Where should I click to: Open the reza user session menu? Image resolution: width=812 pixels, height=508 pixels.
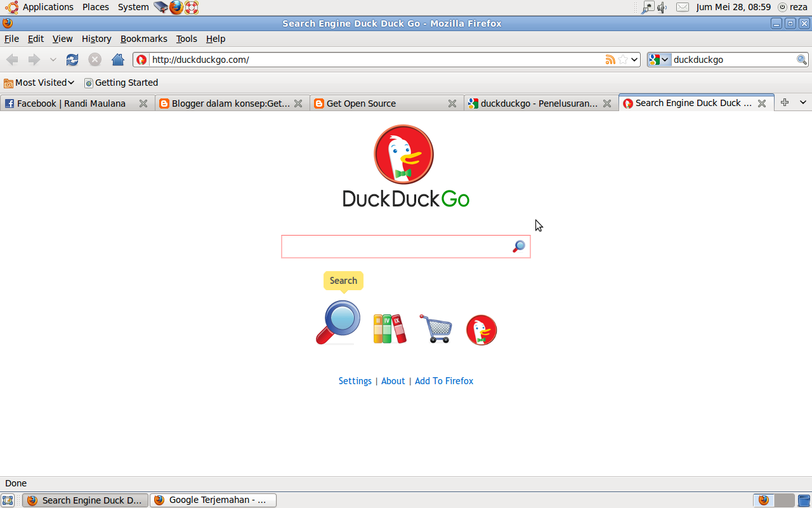[793, 7]
